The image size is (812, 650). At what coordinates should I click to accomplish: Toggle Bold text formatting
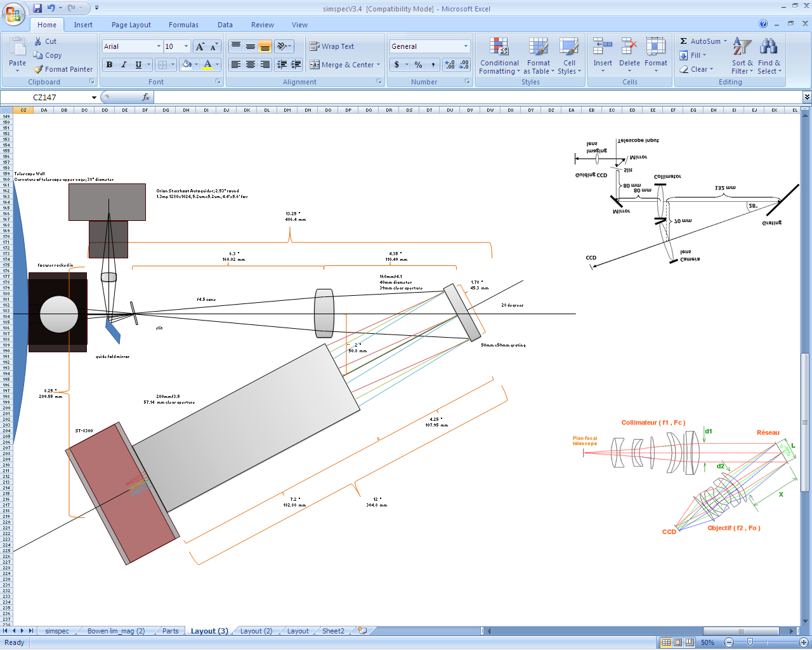109,65
